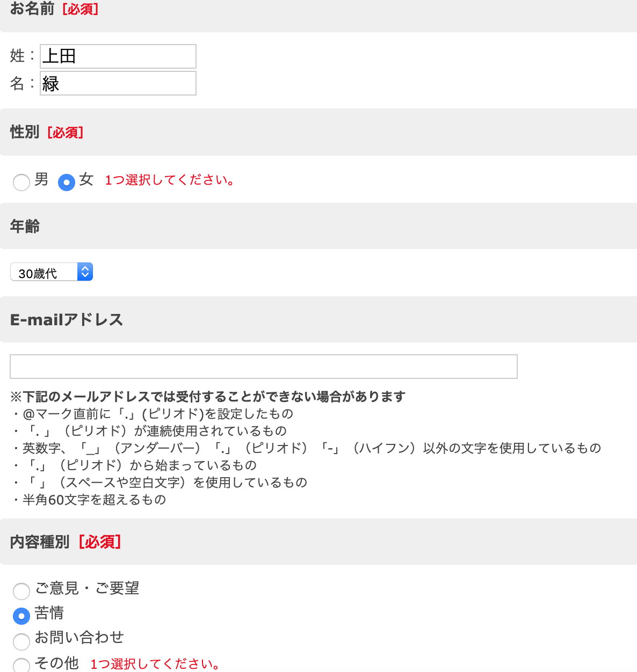Select the 女 radio button

point(66,182)
